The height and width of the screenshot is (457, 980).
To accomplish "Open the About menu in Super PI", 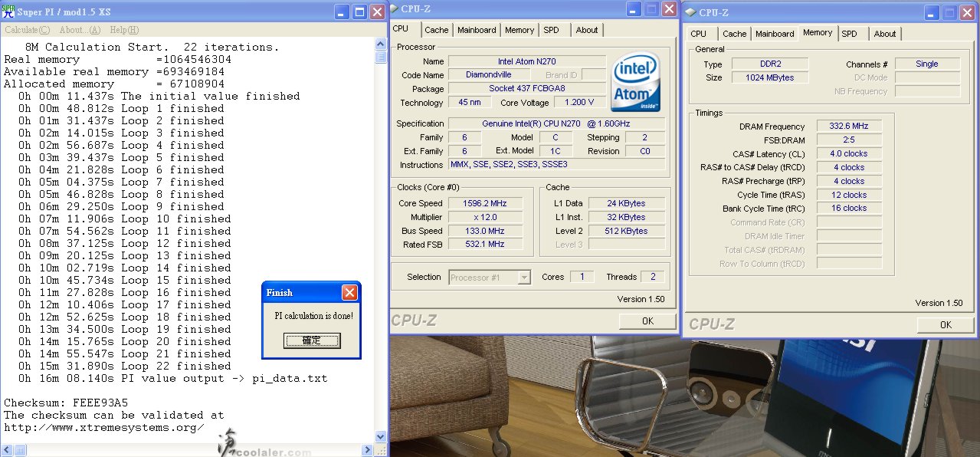I will click(x=80, y=30).
